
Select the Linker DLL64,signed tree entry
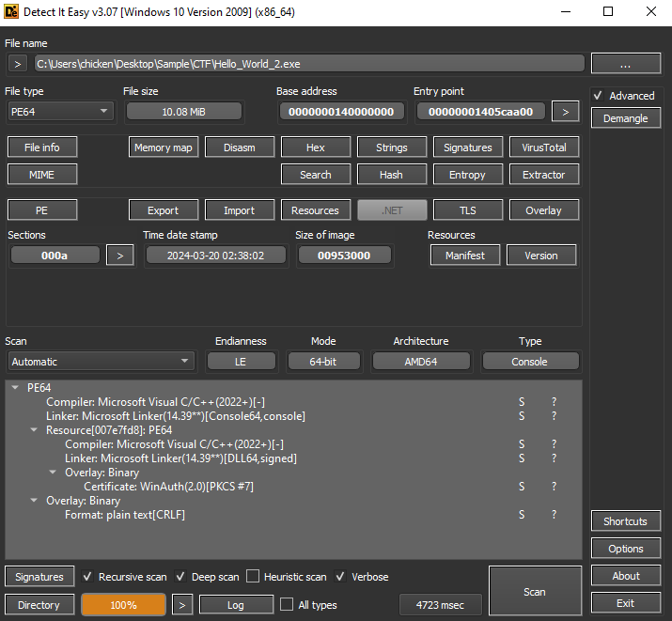(x=180, y=458)
